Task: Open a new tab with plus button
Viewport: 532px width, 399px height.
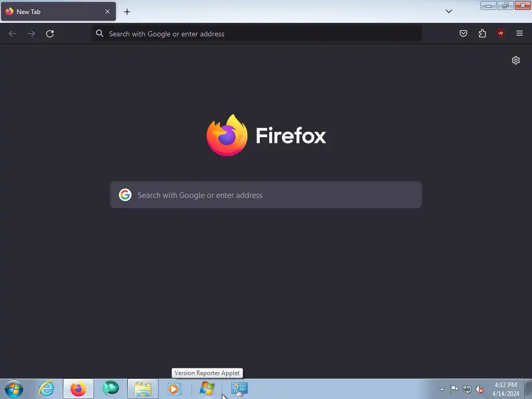Action: 127,12
